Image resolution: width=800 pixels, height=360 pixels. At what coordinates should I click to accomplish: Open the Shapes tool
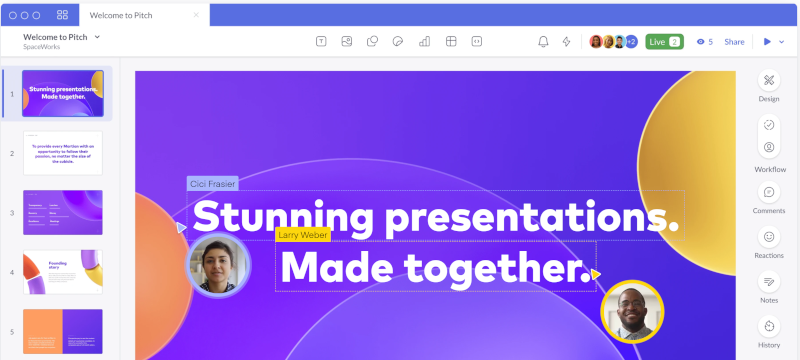372,42
